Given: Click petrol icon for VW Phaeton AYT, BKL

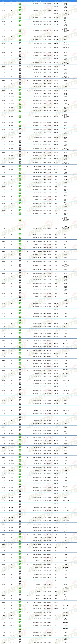Looking at the screenshot, I should (x=20, y=612).
